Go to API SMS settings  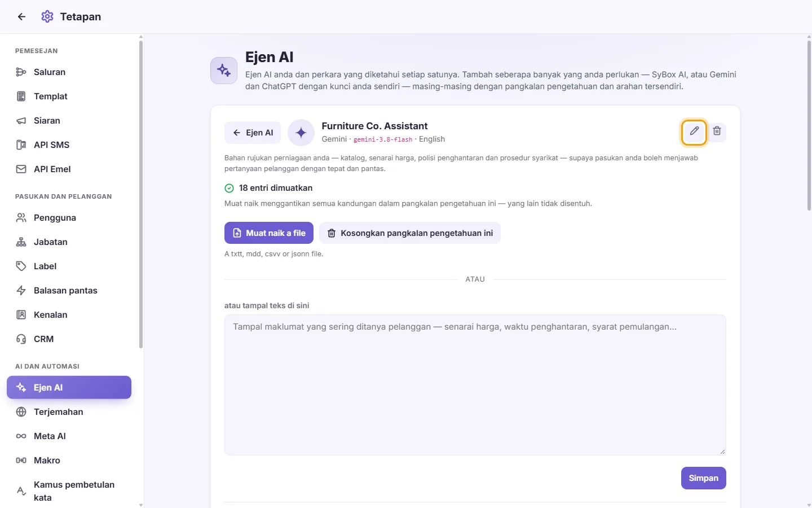[x=69, y=145]
